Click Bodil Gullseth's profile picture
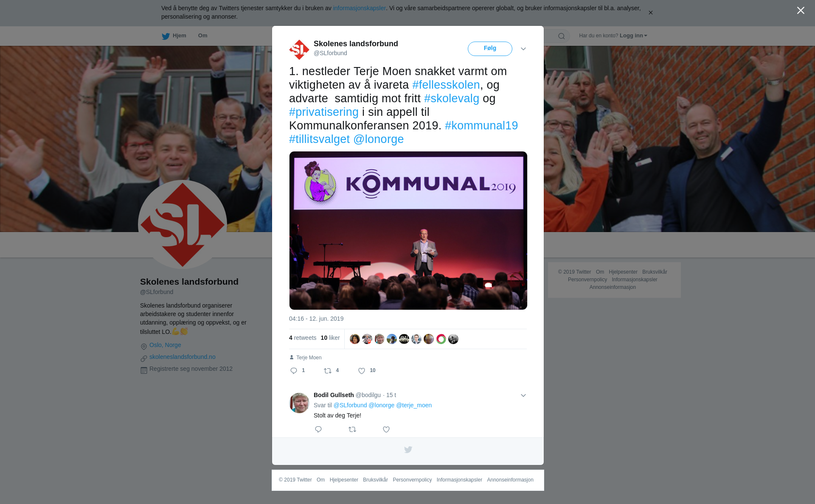Screen dimensions: 815x504 (x=299, y=403)
